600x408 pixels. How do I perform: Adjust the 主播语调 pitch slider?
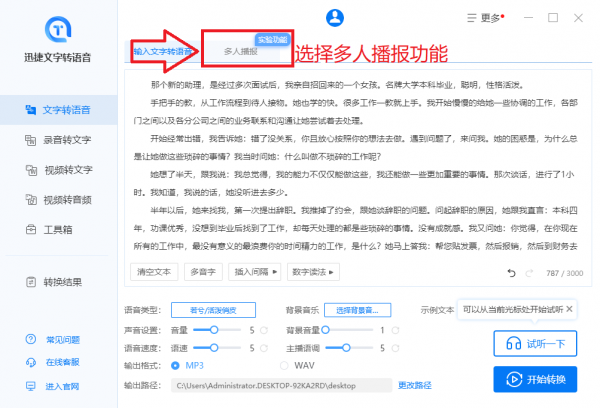tap(349, 348)
